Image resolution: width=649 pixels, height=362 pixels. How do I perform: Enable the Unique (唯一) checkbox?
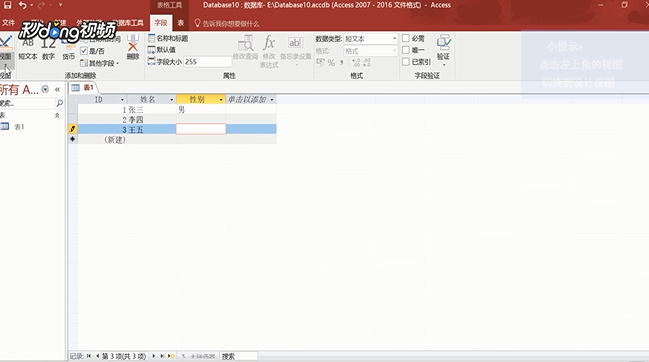[406, 50]
